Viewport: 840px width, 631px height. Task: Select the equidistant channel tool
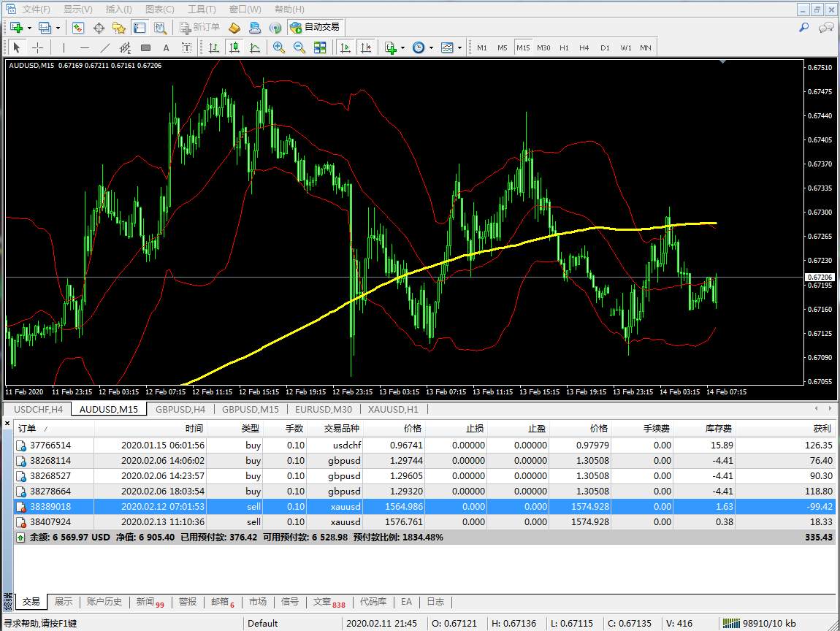(x=126, y=47)
